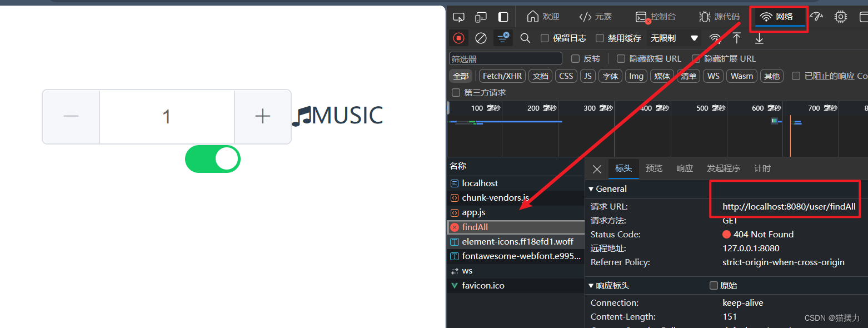Image resolution: width=868 pixels, height=328 pixels.
Task: Export HAR file download arrow
Action: pyautogui.click(x=759, y=38)
